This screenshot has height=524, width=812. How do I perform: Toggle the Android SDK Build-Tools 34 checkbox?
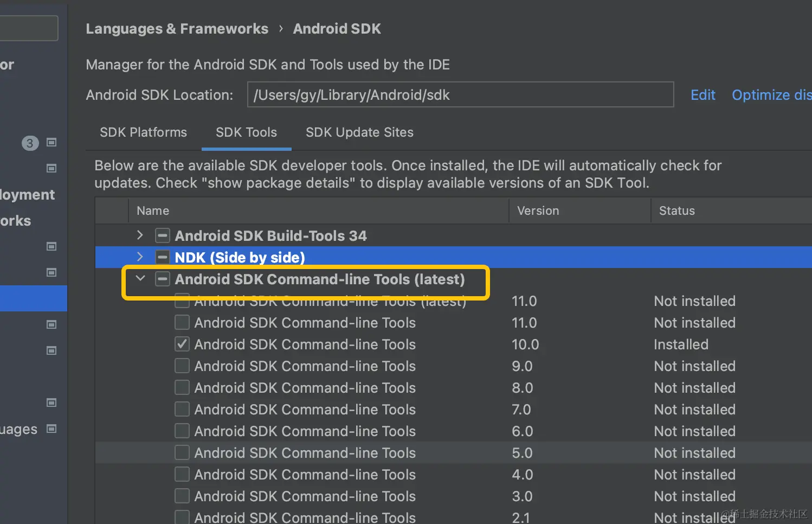(162, 235)
